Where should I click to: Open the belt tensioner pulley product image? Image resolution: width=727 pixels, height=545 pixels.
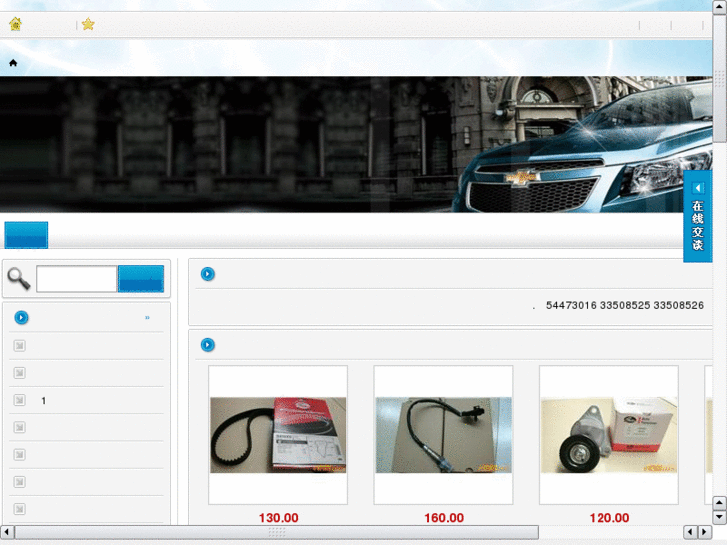pyautogui.click(x=608, y=435)
